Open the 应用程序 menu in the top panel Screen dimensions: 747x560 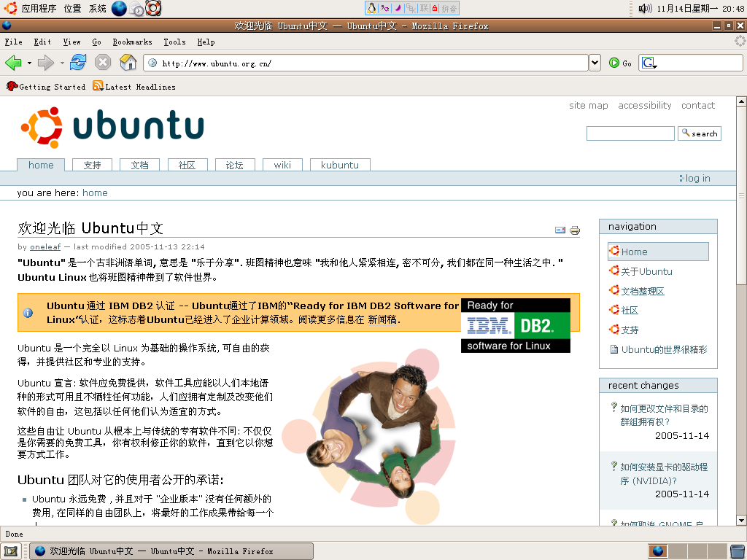(x=30, y=9)
